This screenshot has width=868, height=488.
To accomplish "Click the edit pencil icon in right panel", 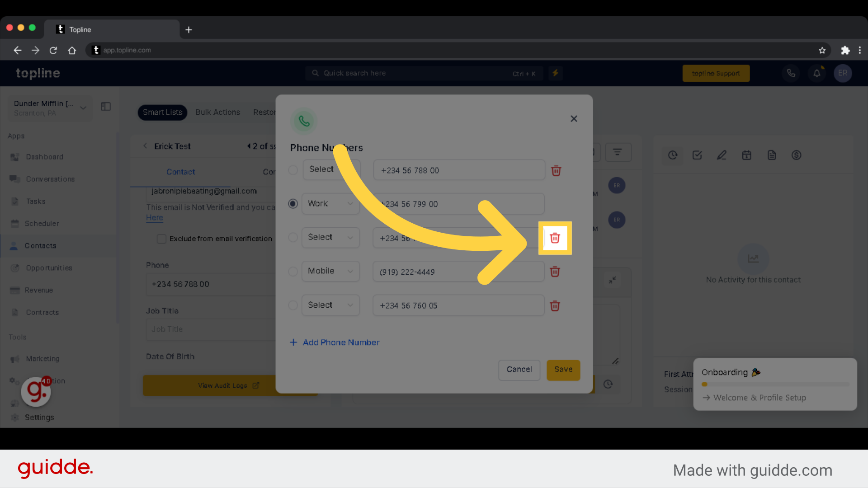I will tap(722, 155).
